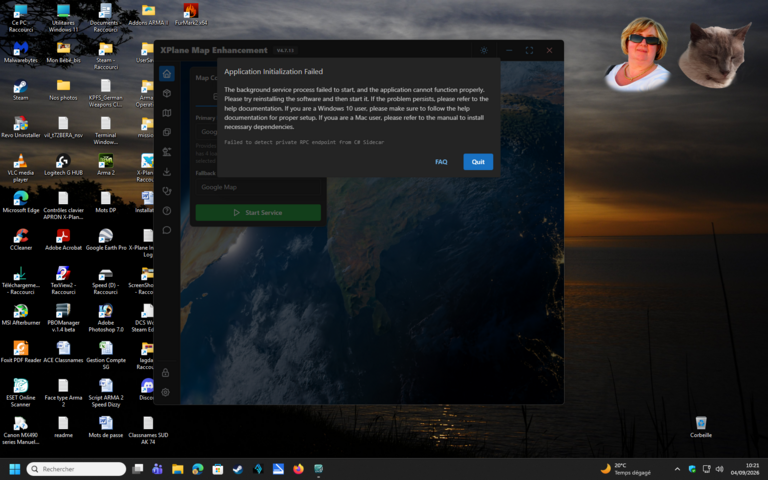Select the Home icon in XPlane sidebar

(x=167, y=73)
